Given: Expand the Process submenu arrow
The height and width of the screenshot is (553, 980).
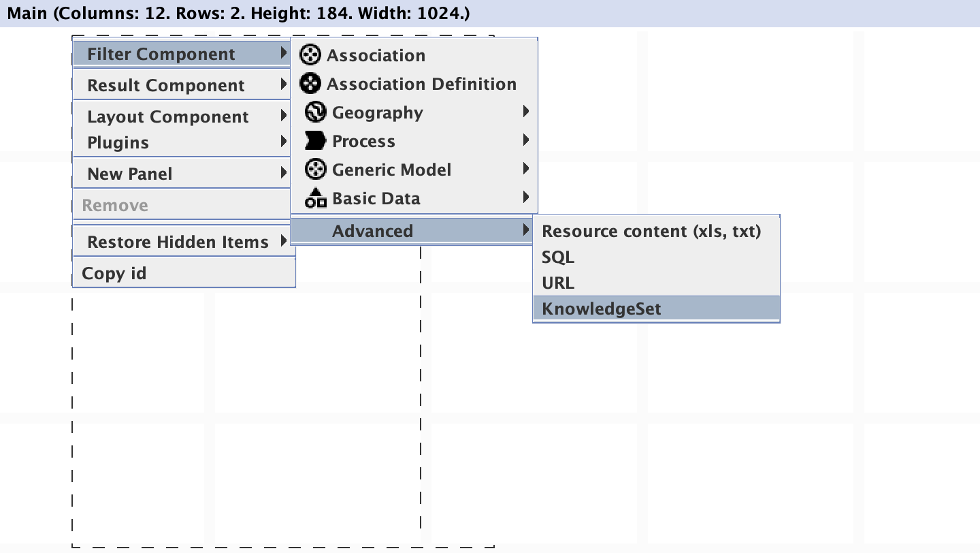Looking at the screenshot, I should (x=525, y=140).
